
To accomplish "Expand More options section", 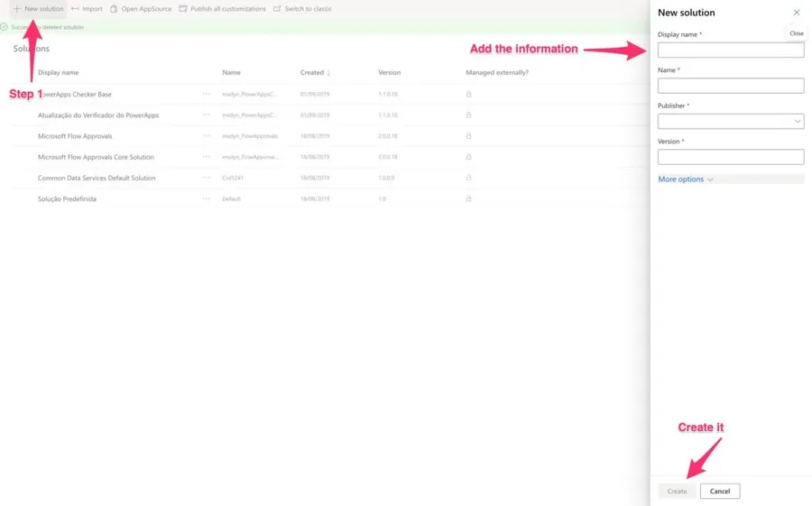I will click(x=686, y=179).
